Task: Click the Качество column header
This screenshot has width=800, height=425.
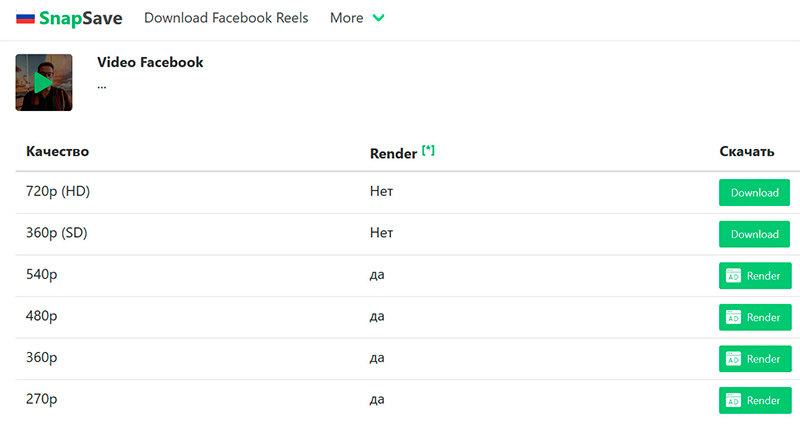Action: [x=57, y=152]
